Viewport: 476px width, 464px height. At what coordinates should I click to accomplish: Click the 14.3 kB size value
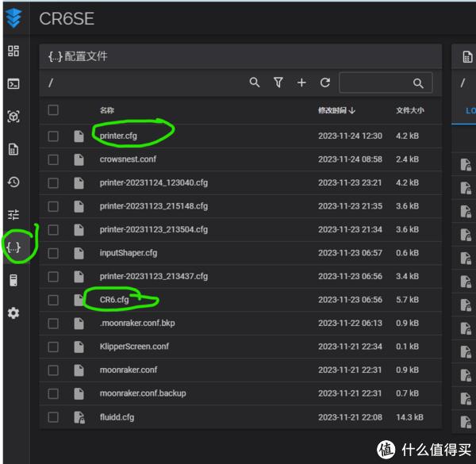click(x=409, y=417)
